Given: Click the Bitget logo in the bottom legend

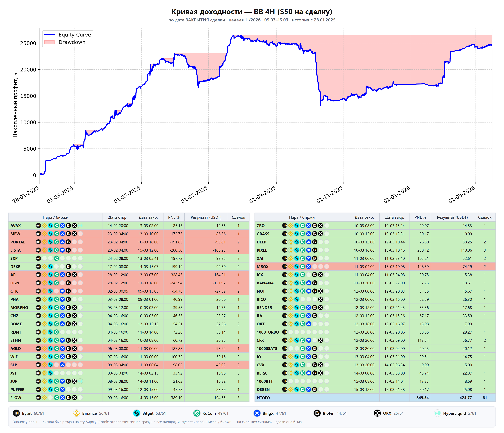Looking at the screenshot, I should coord(137,413).
